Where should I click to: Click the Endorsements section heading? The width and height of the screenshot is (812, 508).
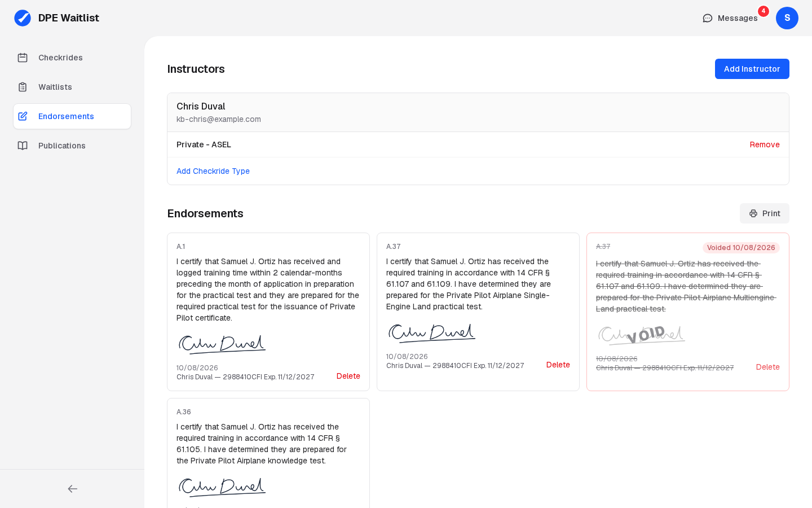point(205,213)
